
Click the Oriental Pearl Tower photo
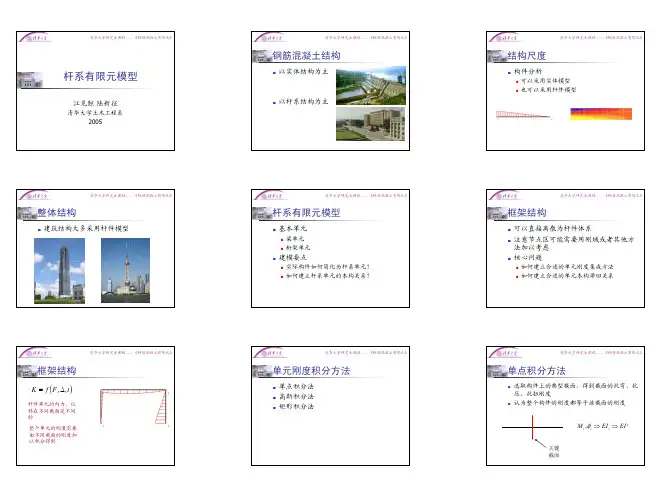click(x=127, y=268)
